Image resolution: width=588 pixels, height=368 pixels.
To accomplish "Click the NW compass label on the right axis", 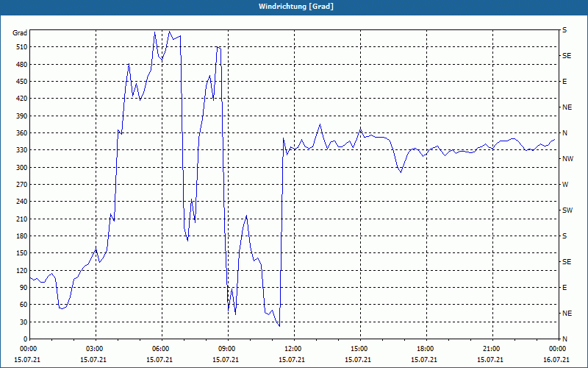I will click(x=567, y=159).
